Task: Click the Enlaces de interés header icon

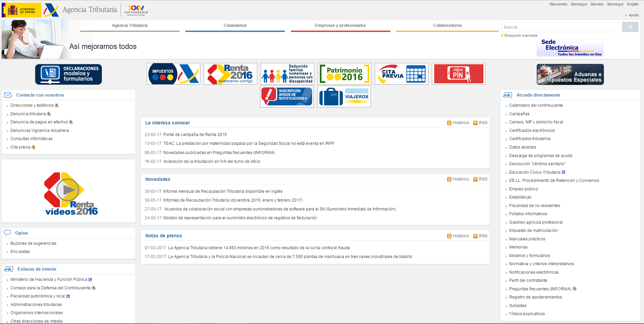Action: 8,269
